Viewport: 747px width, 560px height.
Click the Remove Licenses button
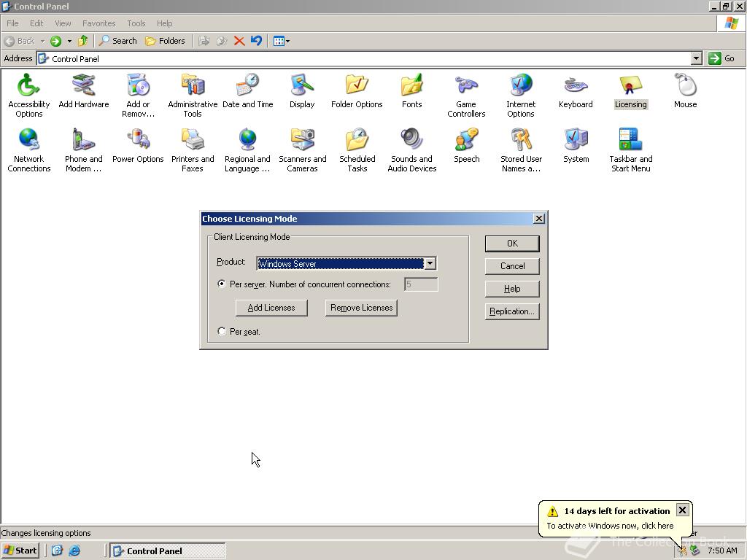coord(361,308)
